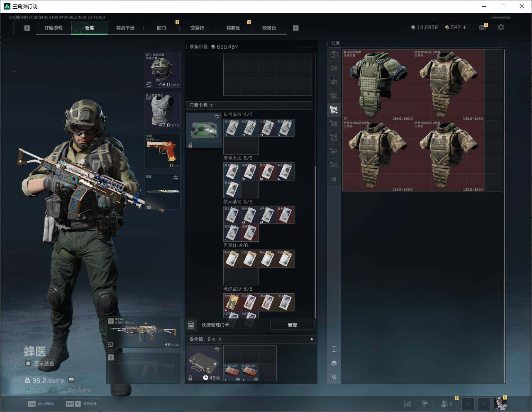Click the lock icon on the knife slot
Viewport: 532px width, 412px height.
pos(149,206)
